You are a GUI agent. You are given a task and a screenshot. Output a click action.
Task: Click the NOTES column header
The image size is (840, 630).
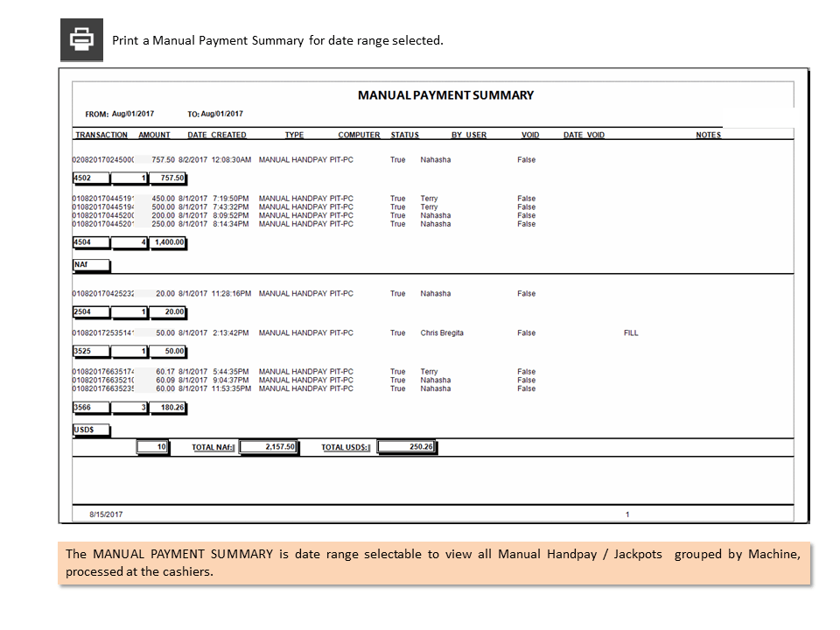click(x=708, y=135)
